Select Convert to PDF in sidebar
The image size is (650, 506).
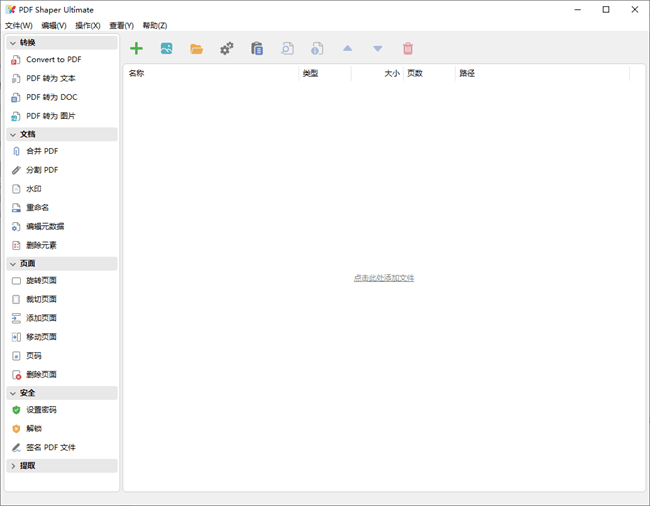point(53,60)
